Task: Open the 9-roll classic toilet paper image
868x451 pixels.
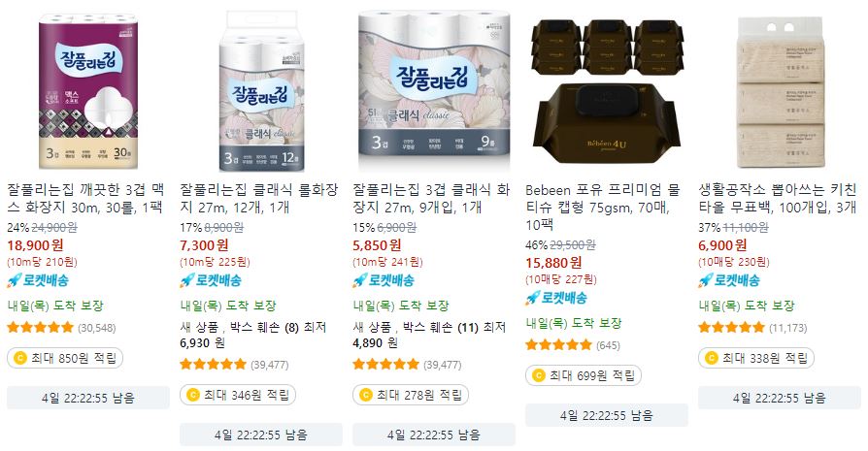Action: [434, 88]
